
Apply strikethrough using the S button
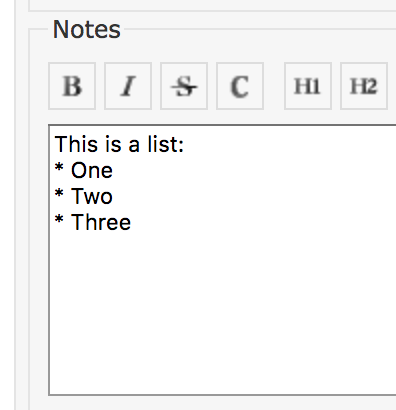tap(184, 86)
